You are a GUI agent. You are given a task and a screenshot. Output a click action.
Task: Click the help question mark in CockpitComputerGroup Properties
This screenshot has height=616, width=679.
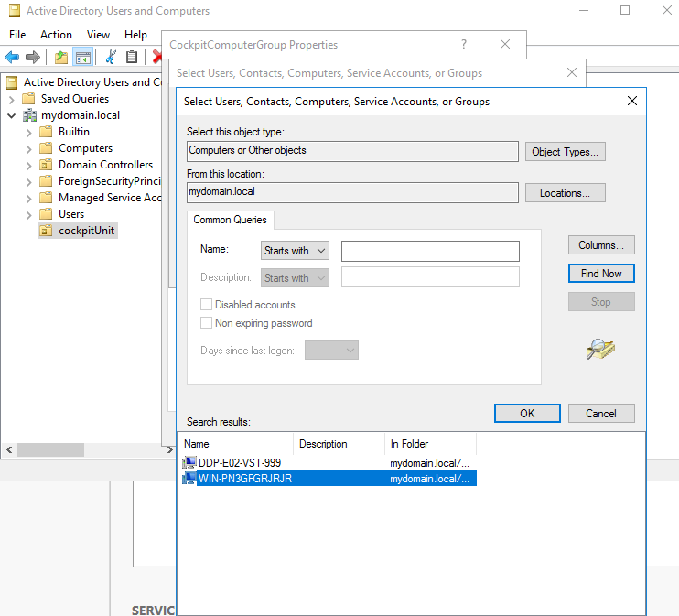464,44
